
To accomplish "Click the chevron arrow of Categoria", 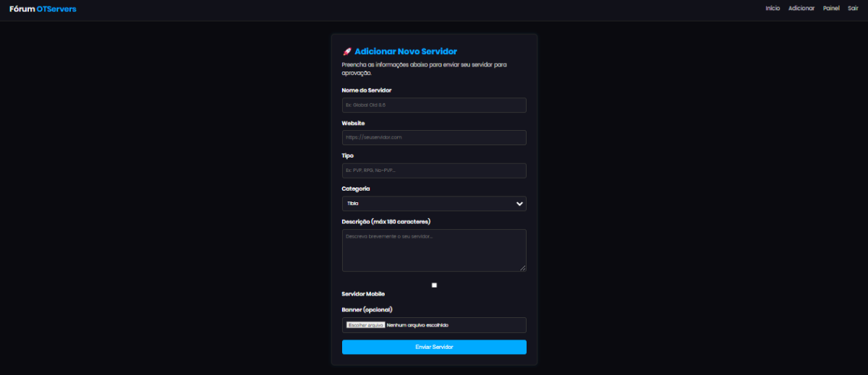I will tap(519, 204).
